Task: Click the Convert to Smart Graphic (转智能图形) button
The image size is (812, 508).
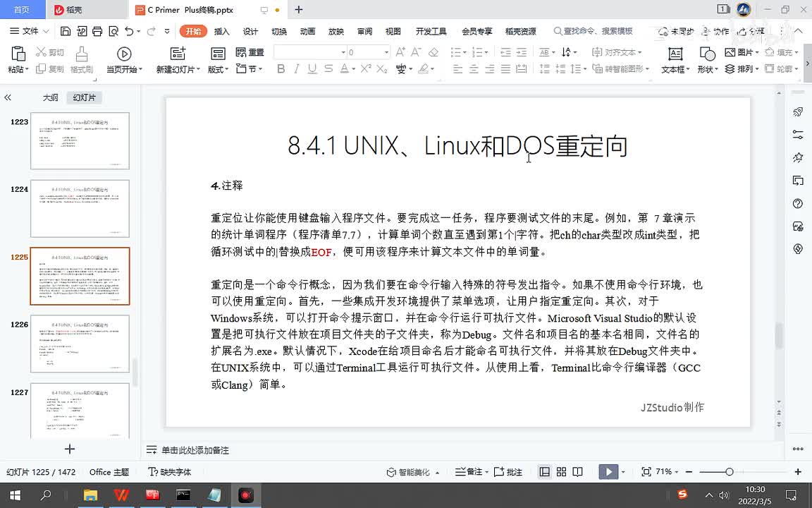Action: (x=620, y=68)
